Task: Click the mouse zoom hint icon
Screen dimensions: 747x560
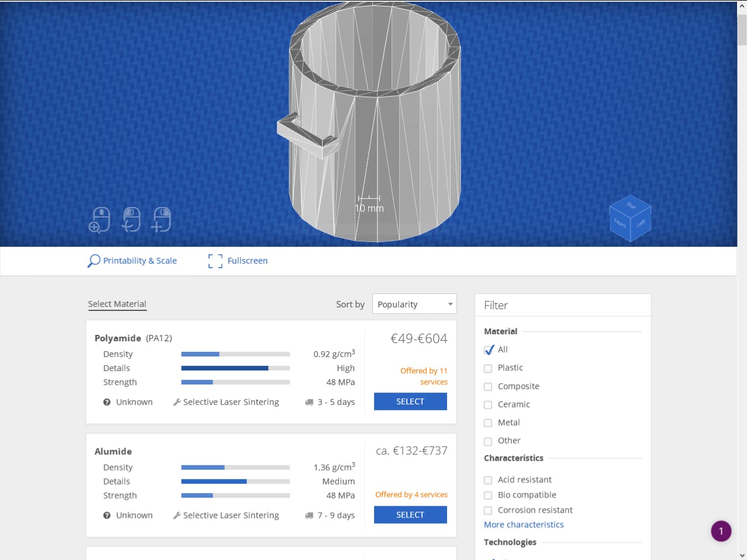Action: [99, 220]
